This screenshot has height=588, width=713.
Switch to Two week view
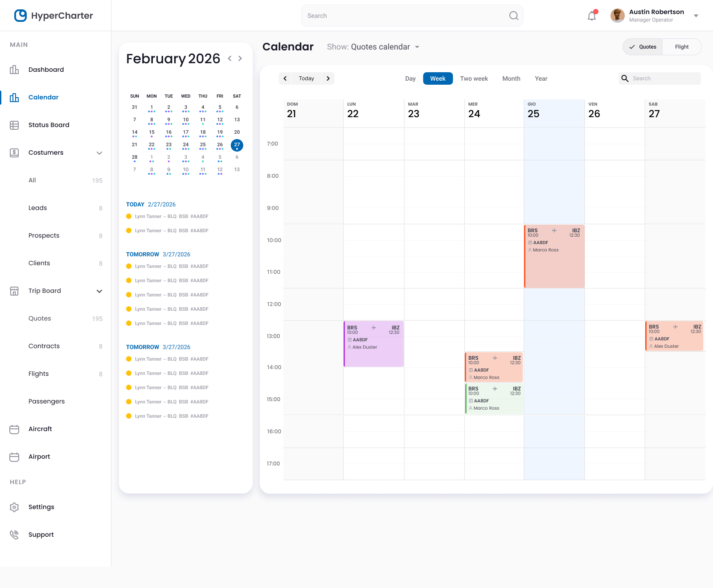(x=474, y=78)
